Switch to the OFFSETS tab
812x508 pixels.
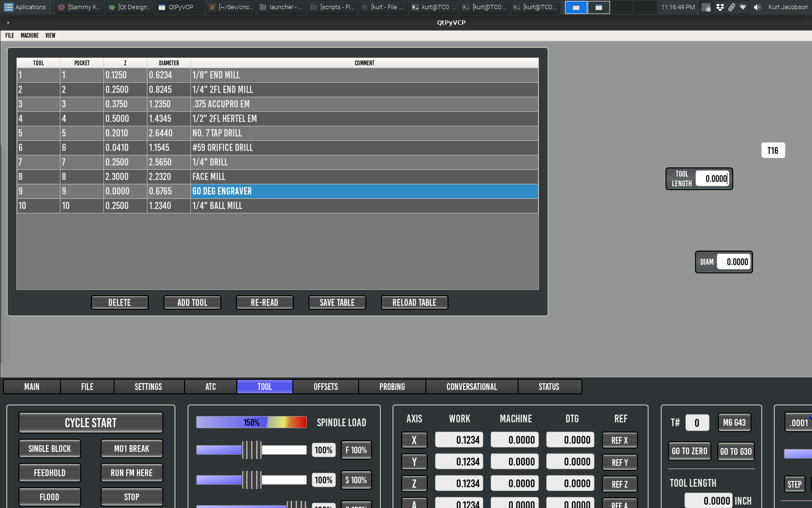(326, 387)
